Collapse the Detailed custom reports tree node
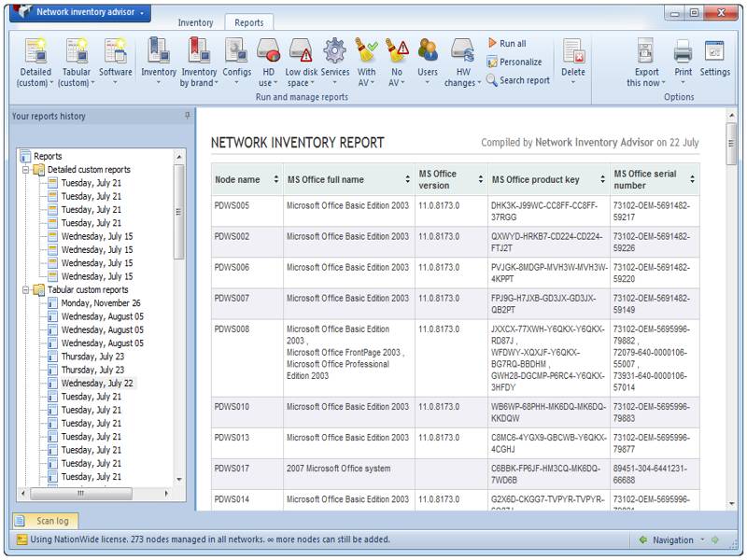 coord(26,170)
